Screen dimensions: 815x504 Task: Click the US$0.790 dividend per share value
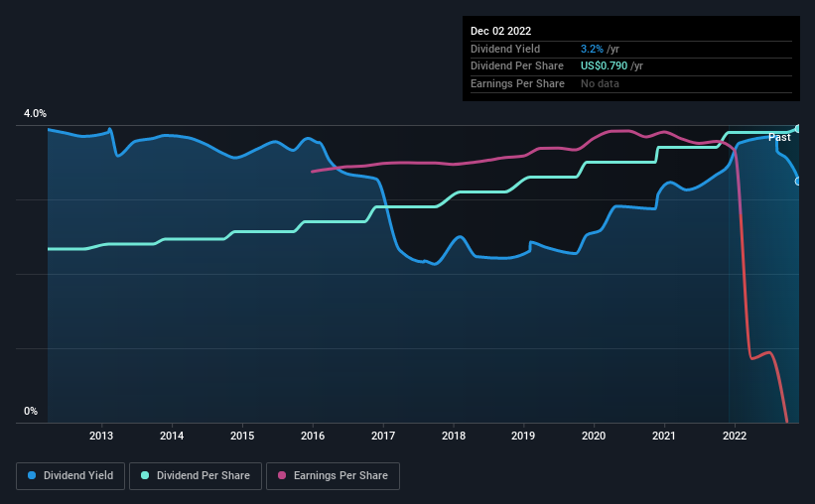click(604, 66)
